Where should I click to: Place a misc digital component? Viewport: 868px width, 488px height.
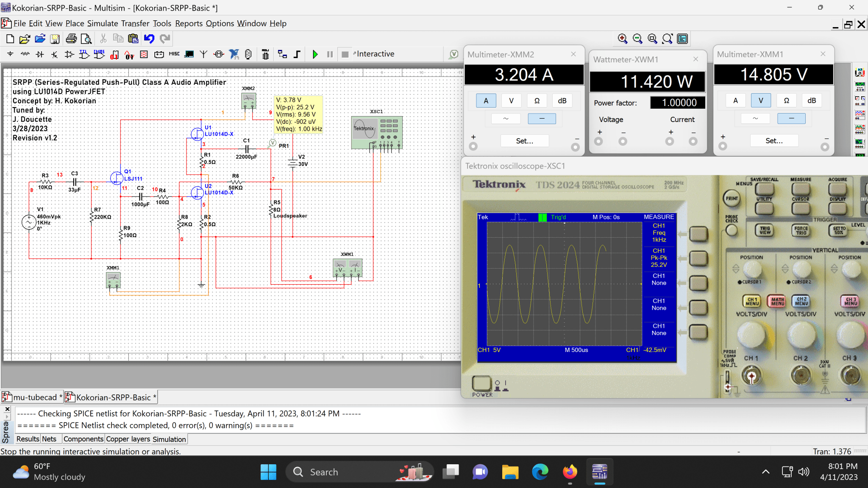114,54
